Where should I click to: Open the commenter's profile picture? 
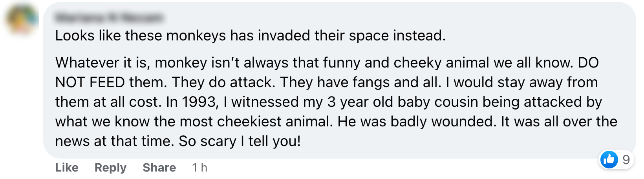point(22,18)
